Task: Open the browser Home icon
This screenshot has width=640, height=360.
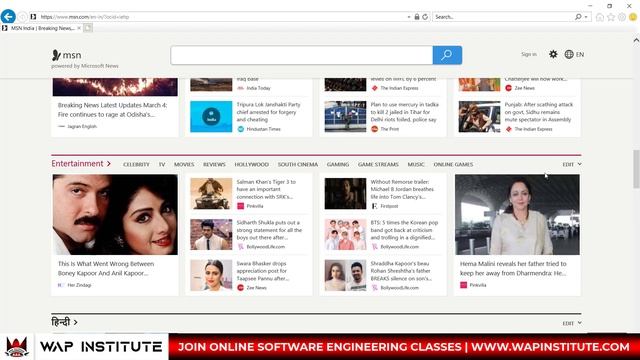Action: tap(600, 17)
